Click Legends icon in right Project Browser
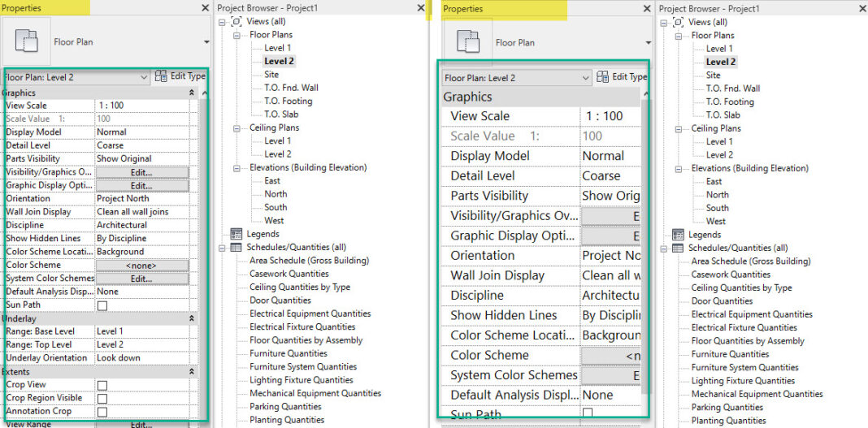868x428 pixels. (679, 235)
